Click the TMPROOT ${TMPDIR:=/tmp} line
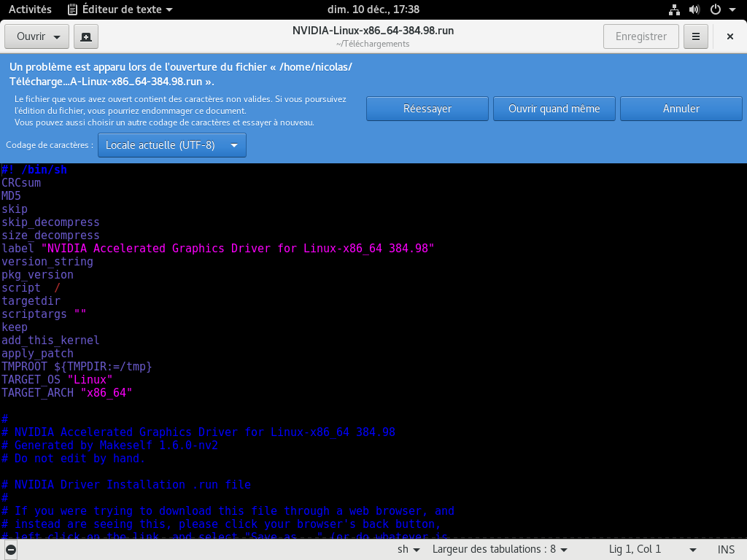Image resolution: width=747 pixels, height=560 pixels. pos(77,367)
